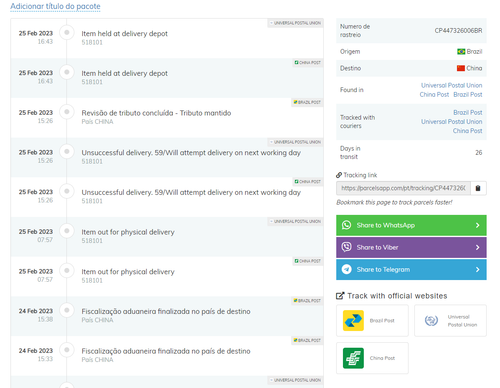500x388 pixels.
Task: Click Universal Postal Union badge on 16:43 depot event
Action: 295,23
